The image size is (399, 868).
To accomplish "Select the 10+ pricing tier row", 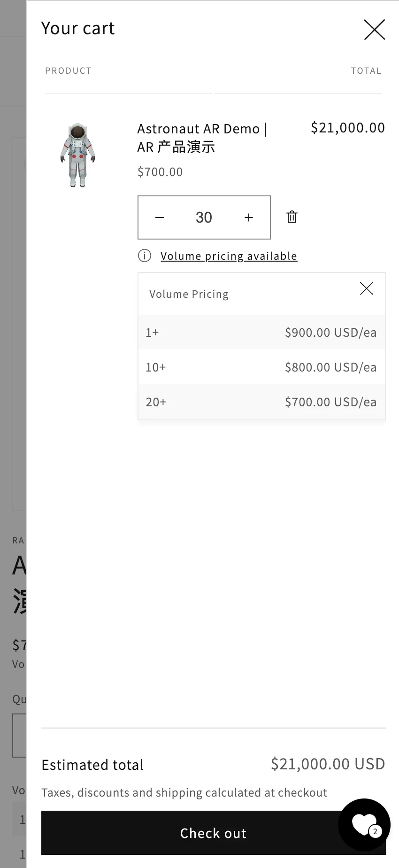I will click(261, 367).
